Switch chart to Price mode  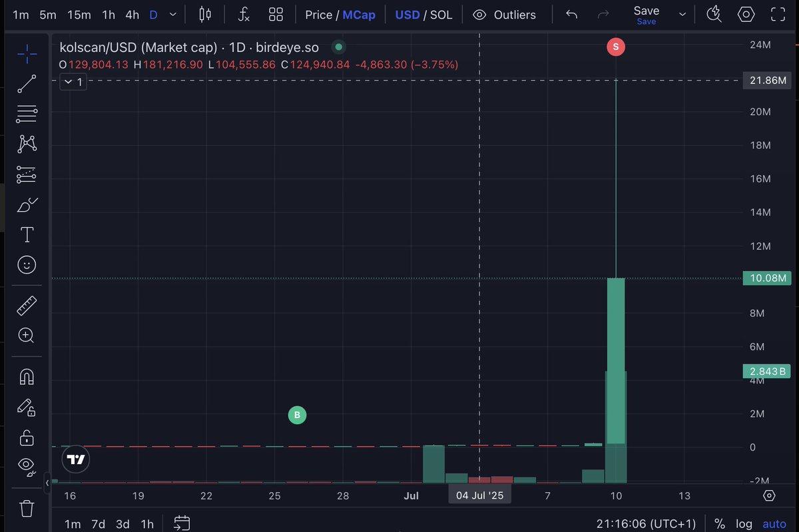[x=319, y=15]
